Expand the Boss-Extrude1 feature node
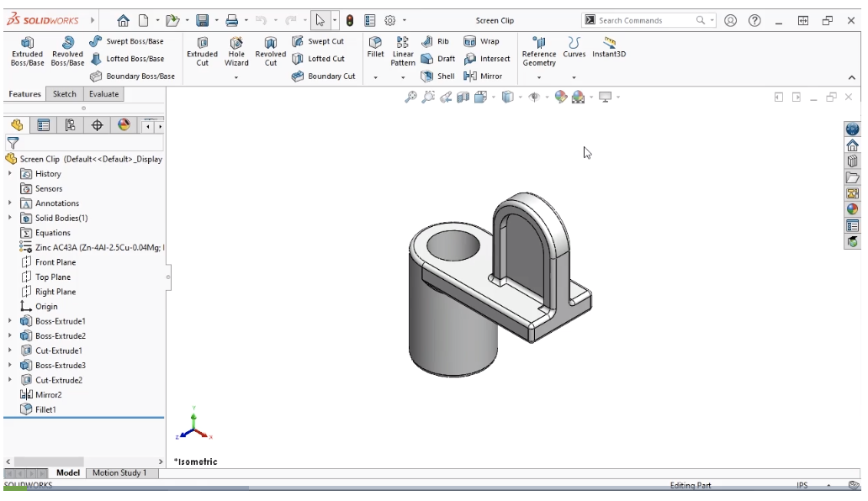Screen dimensions: 868x501 coord(9,321)
